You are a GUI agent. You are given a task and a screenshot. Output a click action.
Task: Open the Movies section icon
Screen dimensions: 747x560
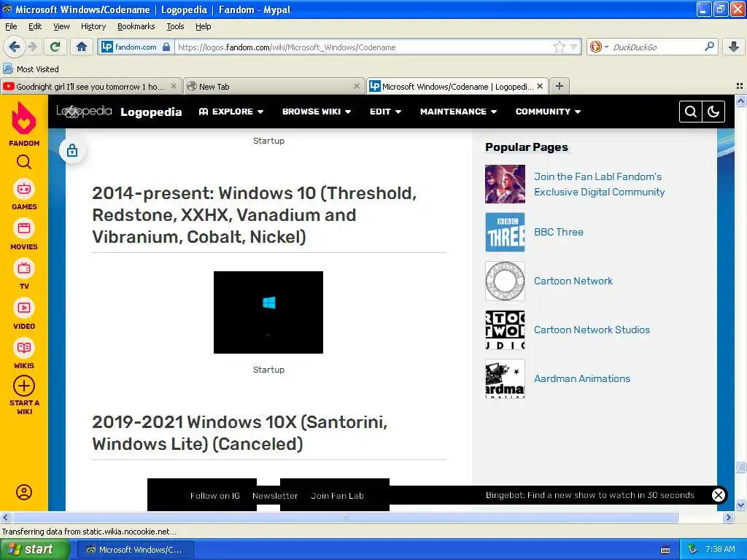click(24, 229)
